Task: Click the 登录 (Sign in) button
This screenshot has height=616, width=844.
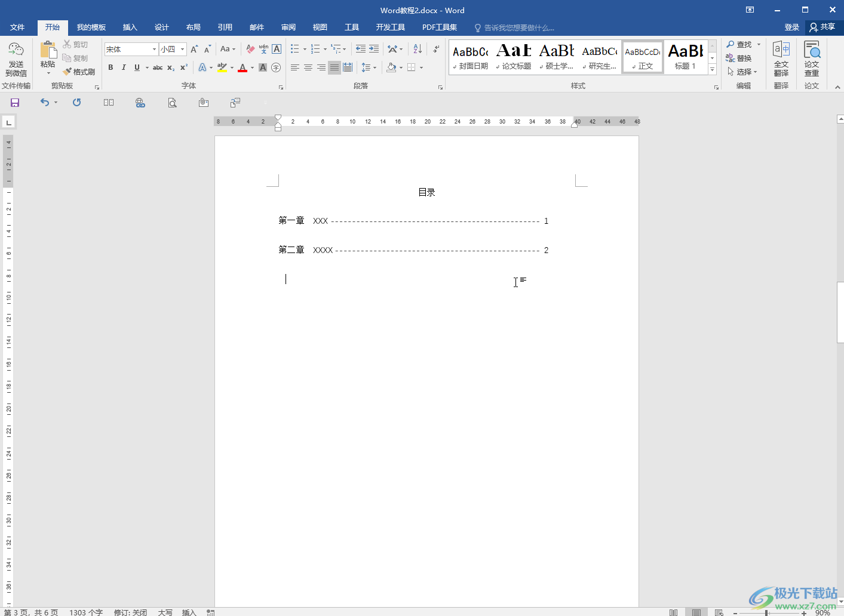Action: pyautogui.click(x=792, y=27)
